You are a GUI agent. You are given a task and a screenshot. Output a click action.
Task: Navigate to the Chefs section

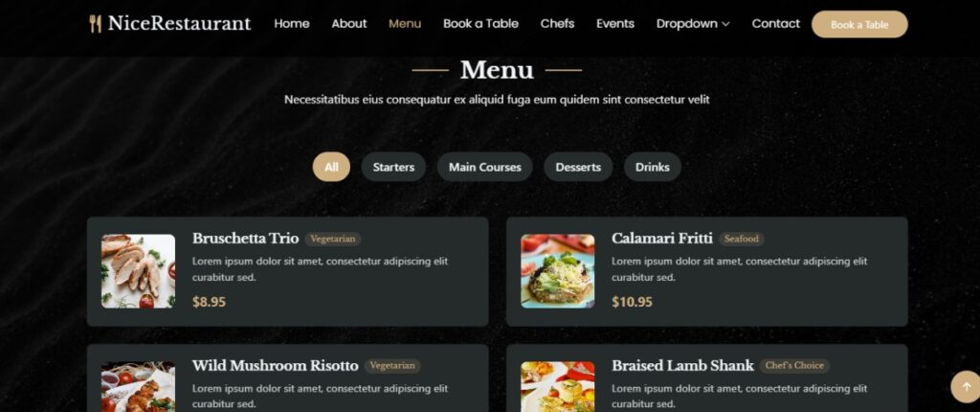pyautogui.click(x=558, y=24)
